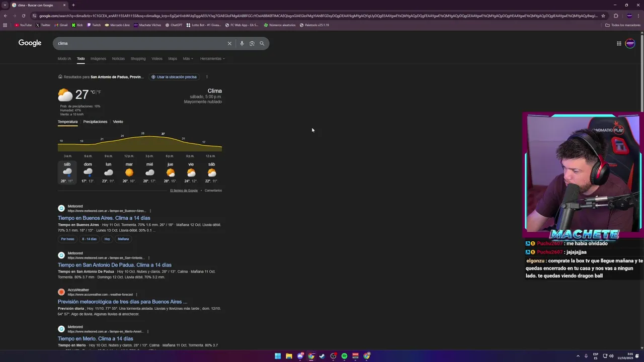Open the taskbar volume control

[611, 356]
